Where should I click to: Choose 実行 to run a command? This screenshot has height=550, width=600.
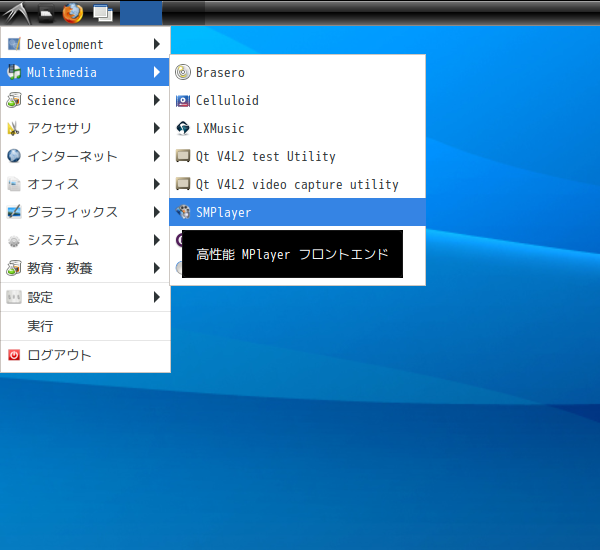pyautogui.click(x=85, y=326)
